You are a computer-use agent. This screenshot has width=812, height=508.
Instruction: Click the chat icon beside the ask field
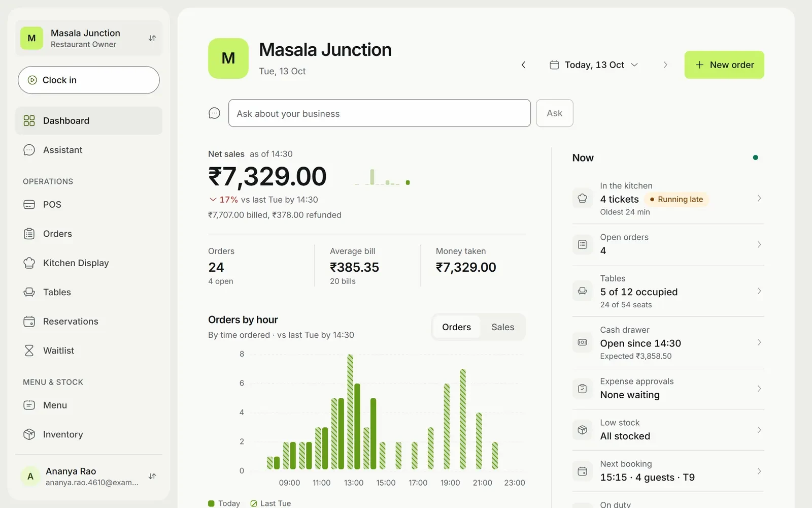click(x=215, y=113)
